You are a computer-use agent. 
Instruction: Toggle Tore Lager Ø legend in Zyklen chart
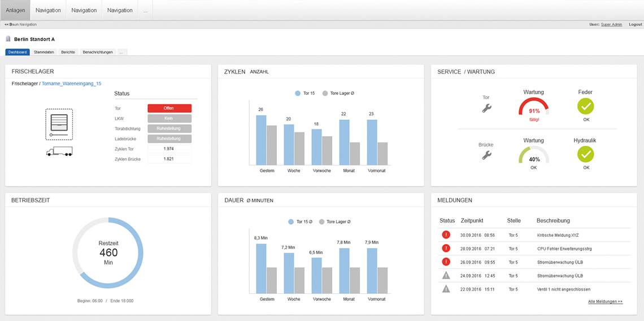340,93
